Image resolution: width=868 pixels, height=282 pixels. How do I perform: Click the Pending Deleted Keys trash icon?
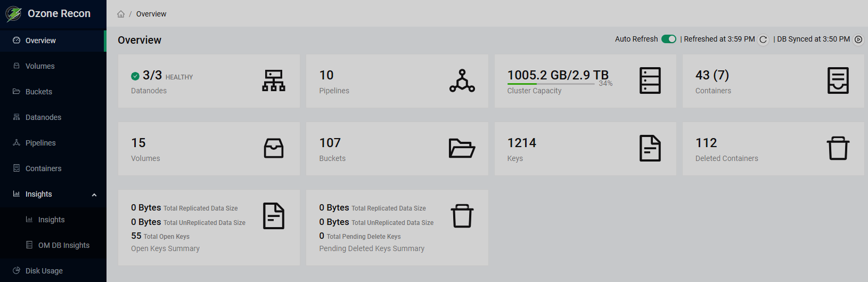click(x=462, y=216)
